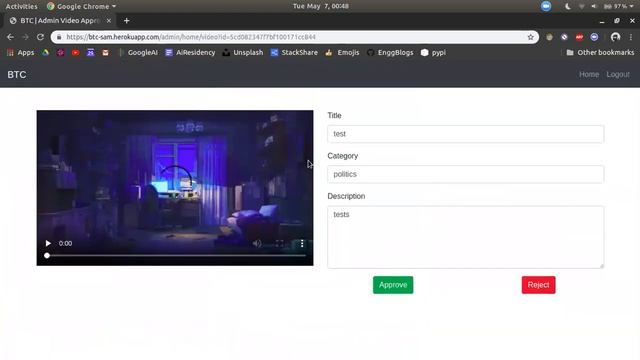The height and width of the screenshot is (360, 640).
Task: Click the night light moon icon
Action: 568,6
